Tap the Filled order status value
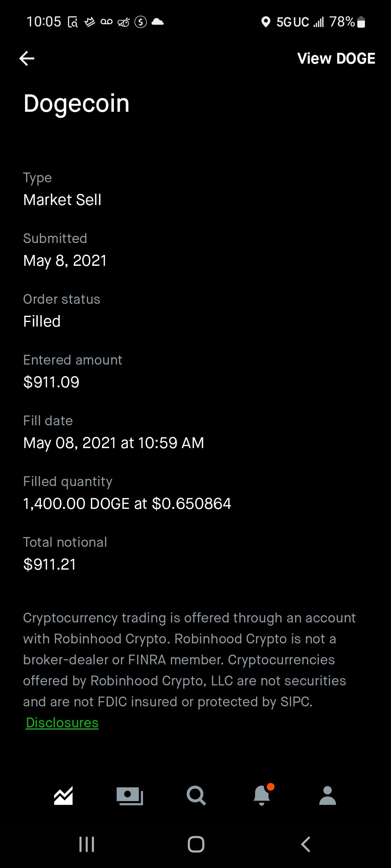This screenshot has width=391, height=868. 42,322
